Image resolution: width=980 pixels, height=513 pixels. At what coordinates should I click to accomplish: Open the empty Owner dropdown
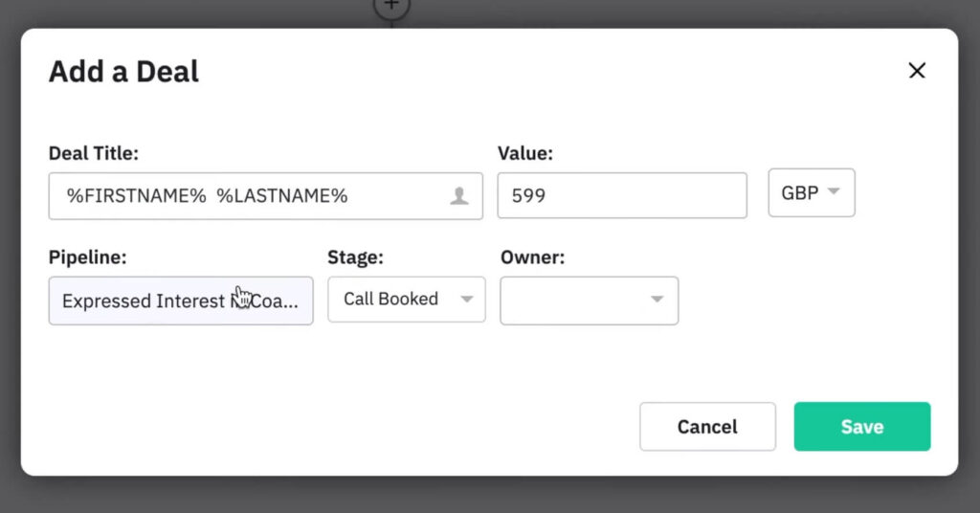coord(589,301)
